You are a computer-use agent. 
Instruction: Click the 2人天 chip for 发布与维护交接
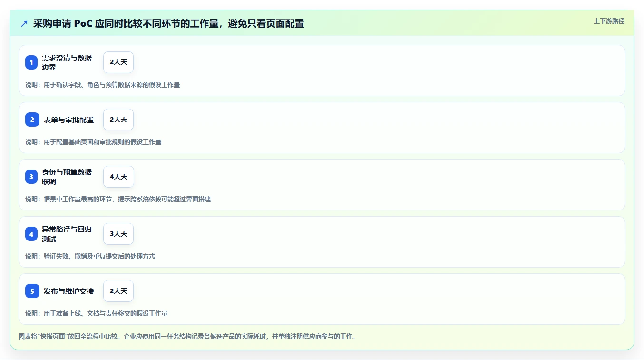(x=118, y=291)
